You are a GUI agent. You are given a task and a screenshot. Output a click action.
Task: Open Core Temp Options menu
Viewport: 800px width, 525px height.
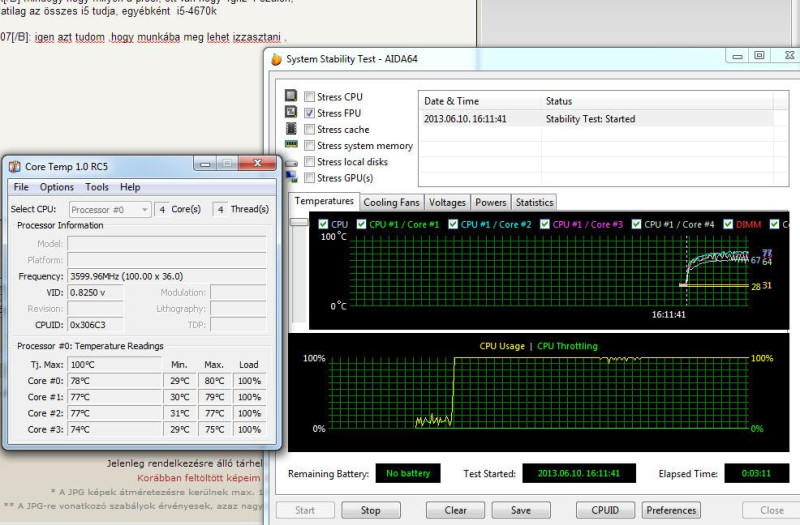(57, 187)
